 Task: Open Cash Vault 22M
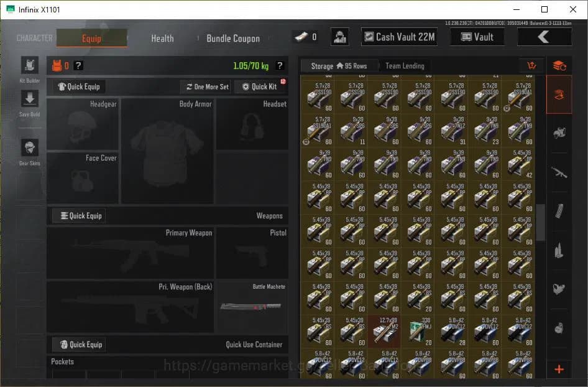(398, 37)
